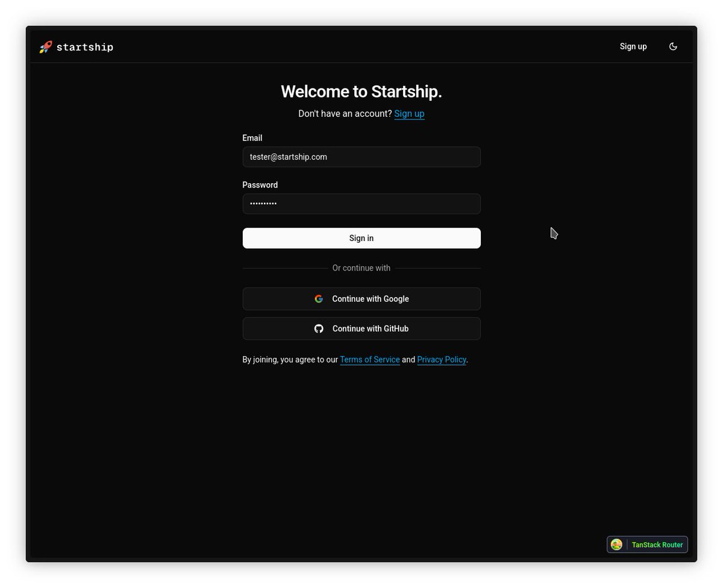The height and width of the screenshot is (588, 723).
Task: Open Sign up in the header
Action: 633,46
